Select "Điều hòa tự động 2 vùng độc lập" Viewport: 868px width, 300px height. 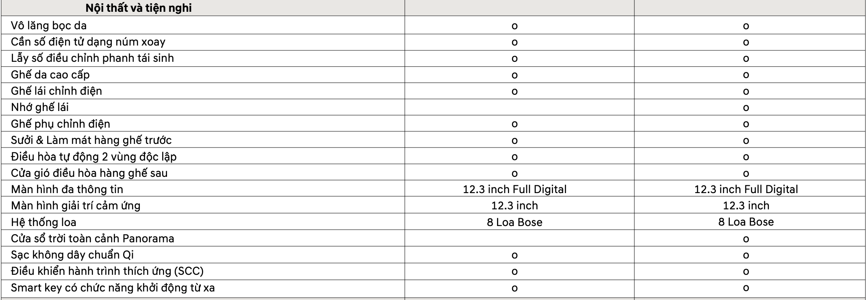(93, 157)
